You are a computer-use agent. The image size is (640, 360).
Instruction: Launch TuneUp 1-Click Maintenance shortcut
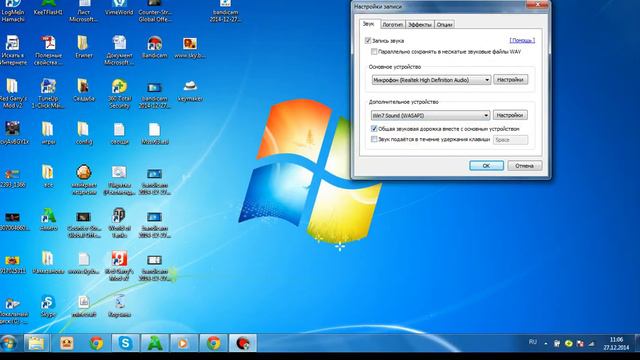pyautogui.click(x=48, y=93)
